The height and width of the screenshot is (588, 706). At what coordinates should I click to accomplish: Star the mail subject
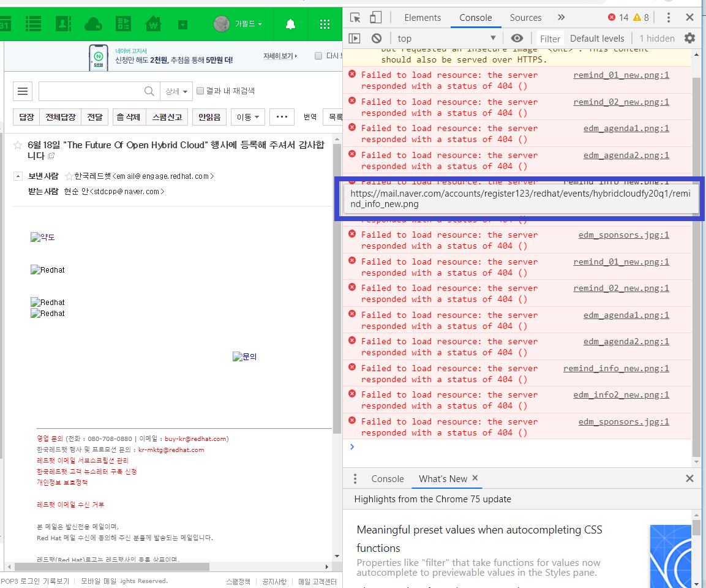[x=18, y=145]
